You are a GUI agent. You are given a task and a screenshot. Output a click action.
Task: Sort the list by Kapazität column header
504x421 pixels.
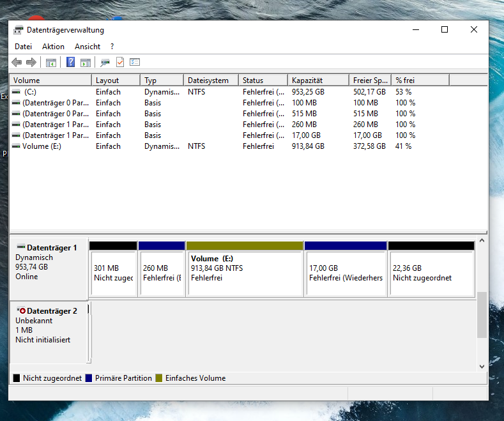307,80
